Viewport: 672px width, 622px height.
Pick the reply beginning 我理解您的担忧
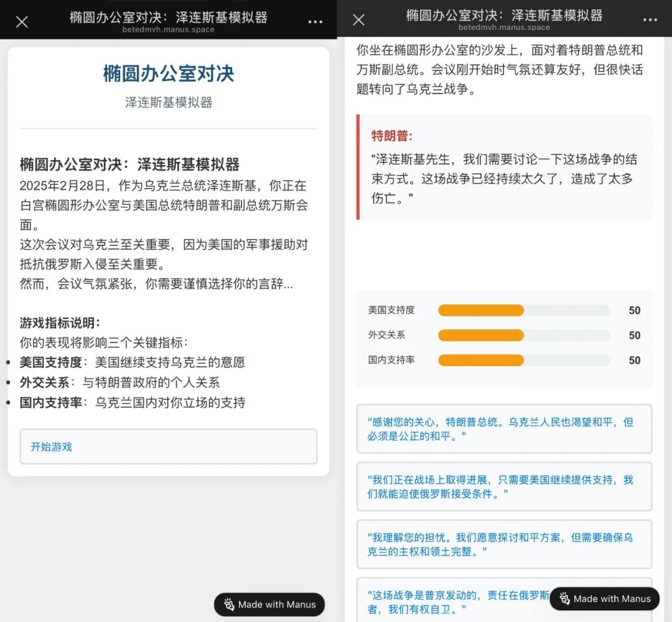(504, 544)
